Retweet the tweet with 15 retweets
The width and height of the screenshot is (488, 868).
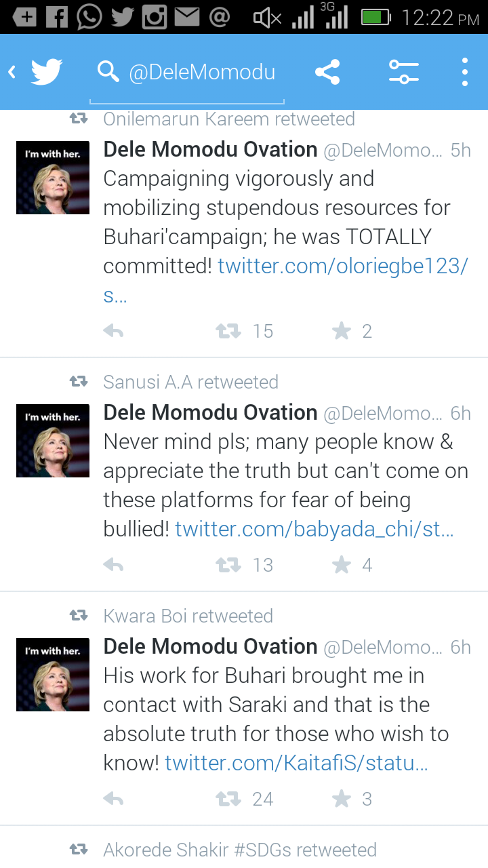pyautogui.click(x=228, y=331)
